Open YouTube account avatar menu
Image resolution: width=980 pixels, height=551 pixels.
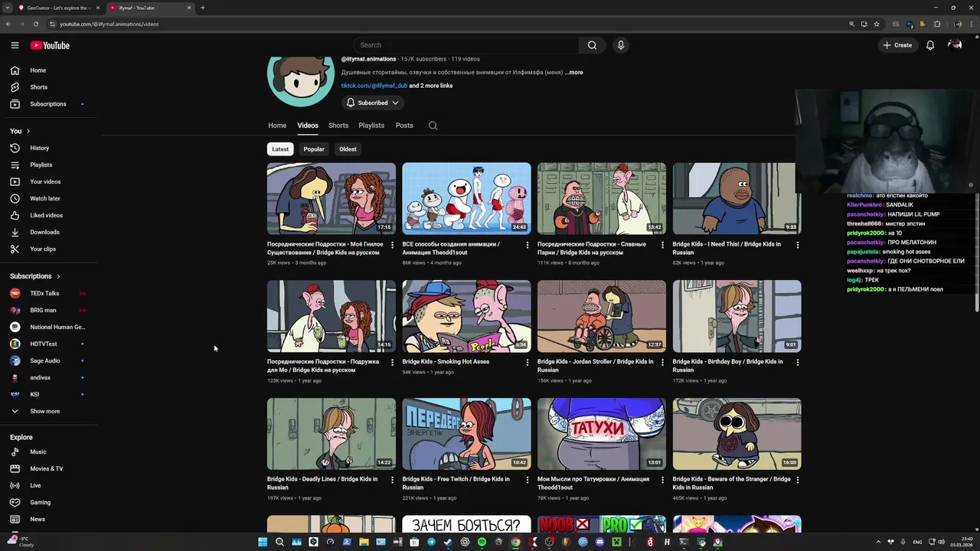coord(955,45)
